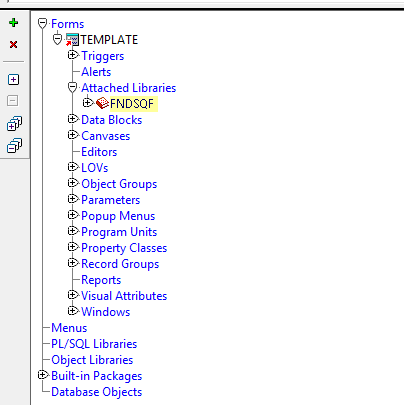
Task: Expand the Object Groups node
Action: pyautogui.click(x=73, y=183)
